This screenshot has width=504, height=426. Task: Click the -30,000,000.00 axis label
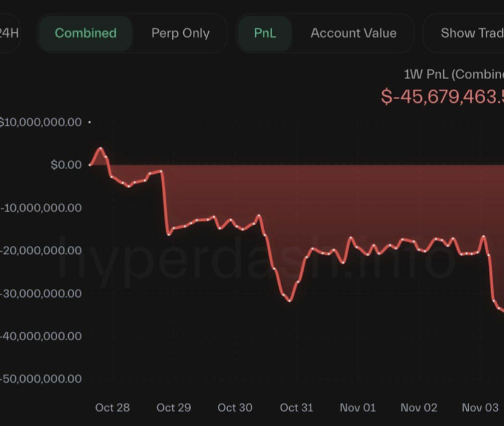(x=41, y=293)
